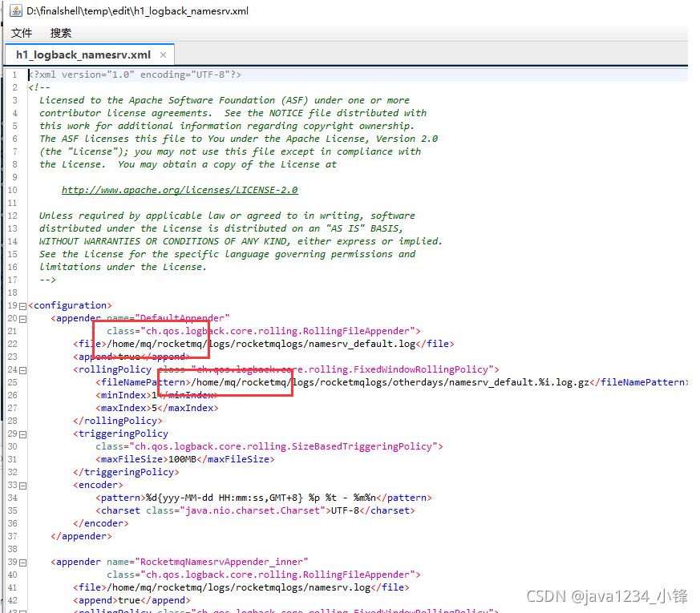Click the namesrv.log file path on line 41
This screenshot has height=613, width=700.
click(x=239, y=587)
